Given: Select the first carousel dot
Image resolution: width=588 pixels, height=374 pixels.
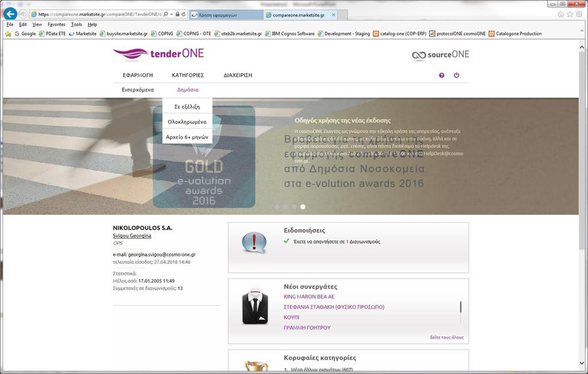Looking at the screenshot, I should coord(277,207).
